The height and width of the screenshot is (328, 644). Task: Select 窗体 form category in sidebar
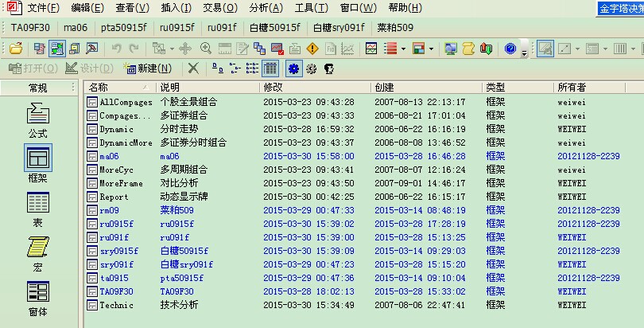tap(38, 299)
